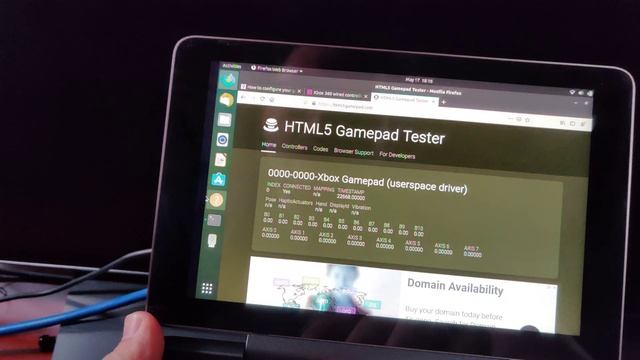Click the HTML5 Gamepad Tester title

tap(364, 132)
